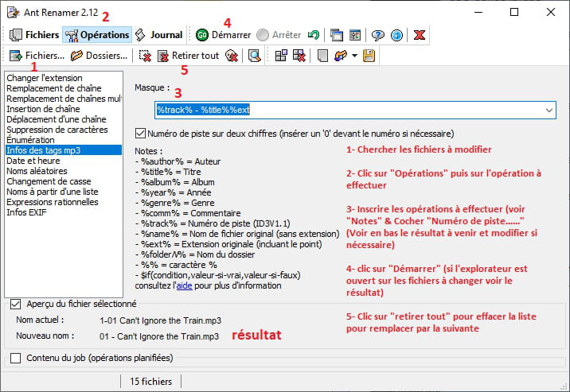Expand the open job dropdown arrow

click(354, 56)
